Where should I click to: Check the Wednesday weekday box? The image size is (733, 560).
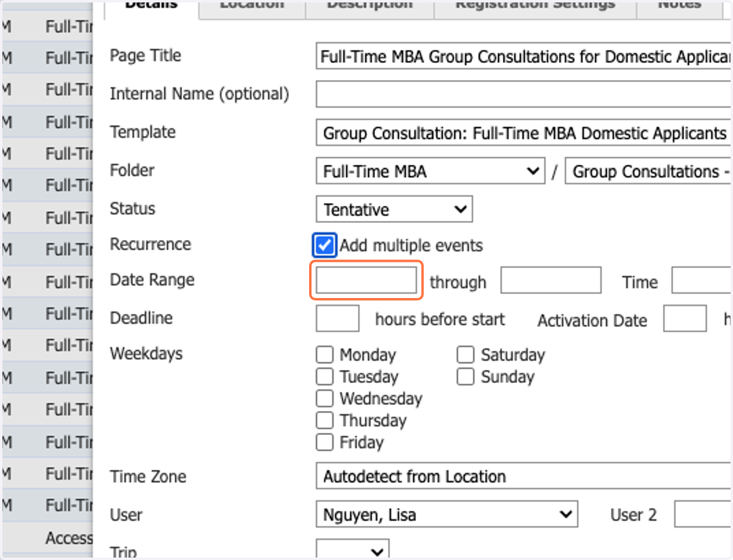coord(325,399)
